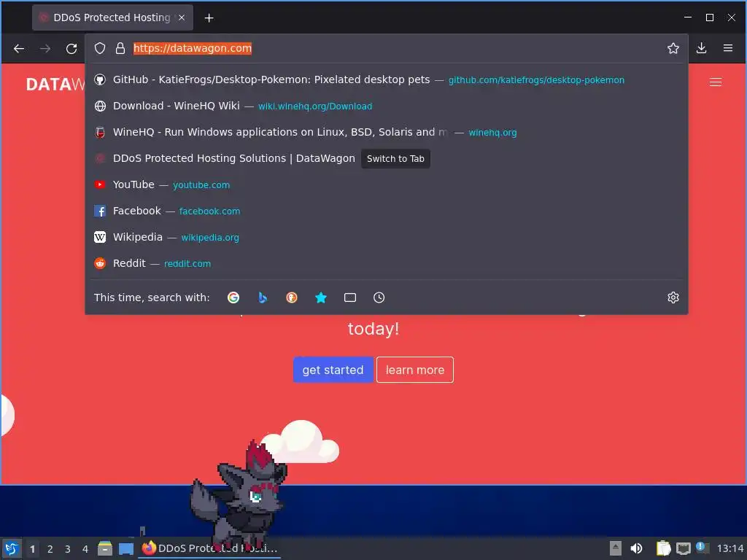The width and height of the screenshot is (747, 560).
Task: Open search settings gear
Action: click(x=673, y=297)
